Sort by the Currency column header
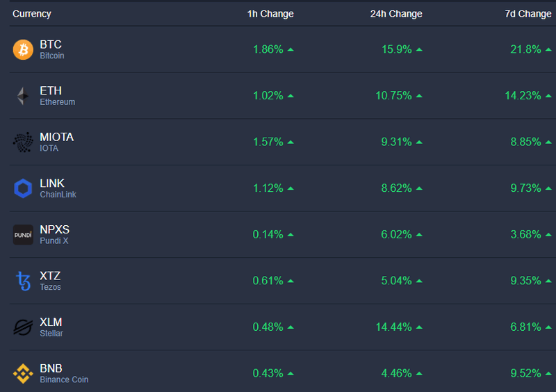Image resolution: width=556 pixels, height=392 pixels. click(x=32, y=14)
